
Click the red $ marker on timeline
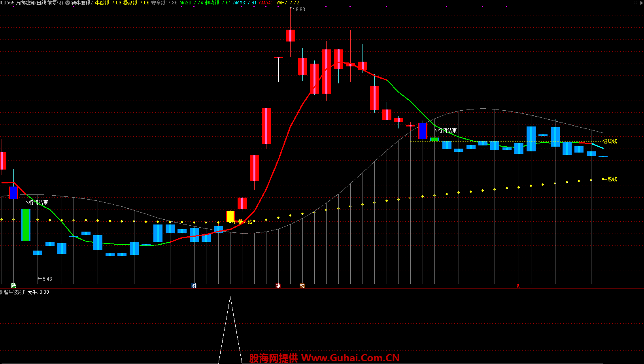coord(518,286)
